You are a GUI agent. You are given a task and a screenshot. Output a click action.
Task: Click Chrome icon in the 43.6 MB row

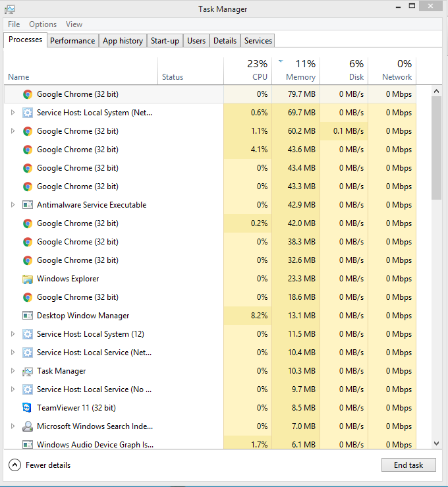tap(28, 150)
